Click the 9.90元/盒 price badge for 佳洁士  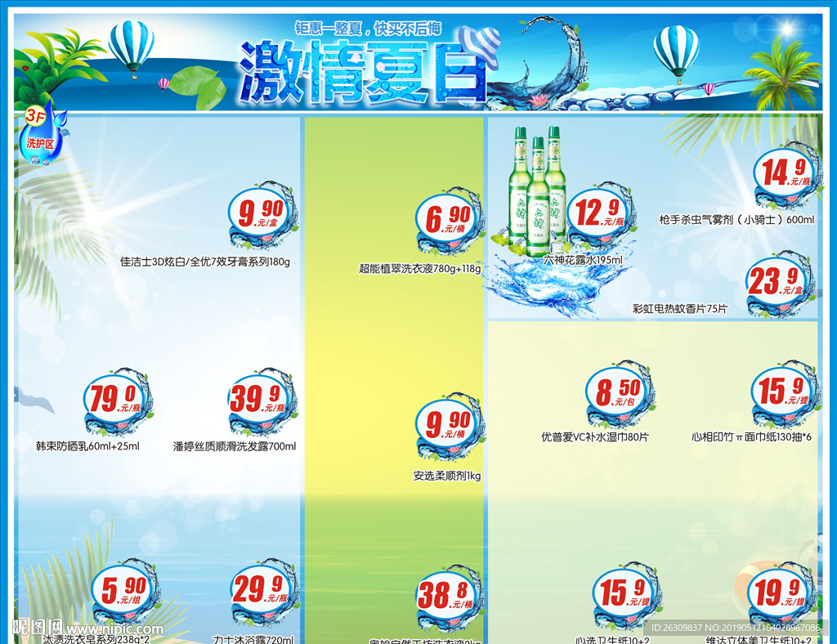point(262,216)
